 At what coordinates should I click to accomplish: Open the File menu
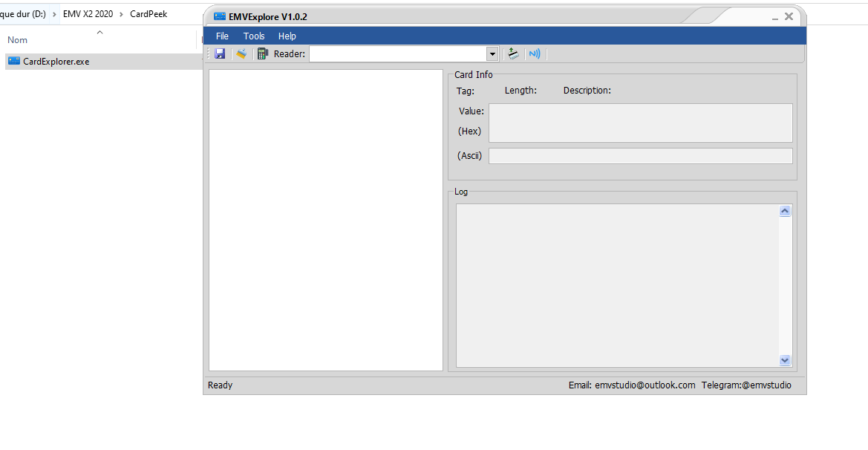click(222, 36)
